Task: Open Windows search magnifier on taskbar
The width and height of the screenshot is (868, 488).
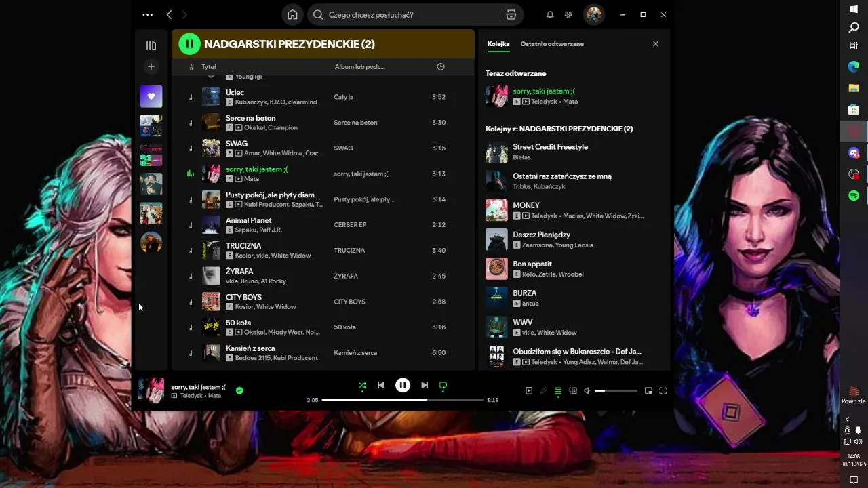Action: [x=854, y=28]
